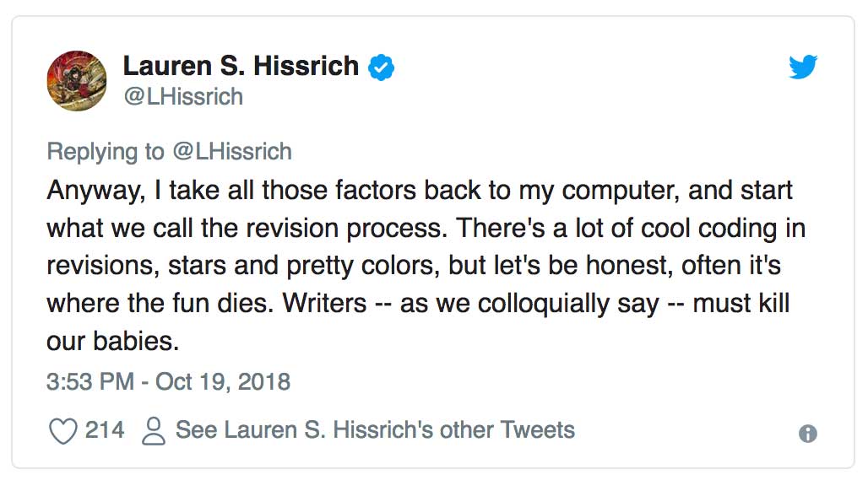Open the 3:53 PM tweet timestamp
This screenshot has width=868, height=491.
click(90, 381)
